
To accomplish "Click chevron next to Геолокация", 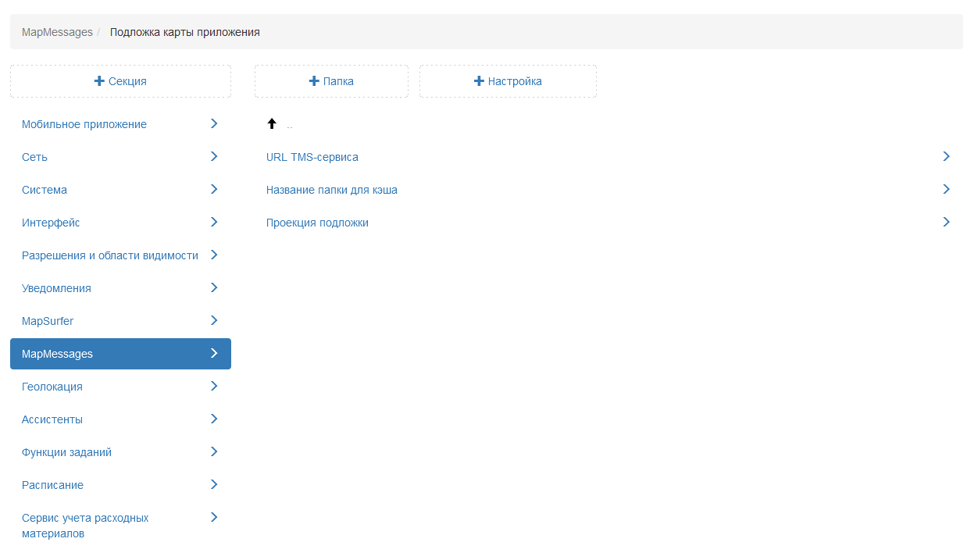I will pos(214,386).
